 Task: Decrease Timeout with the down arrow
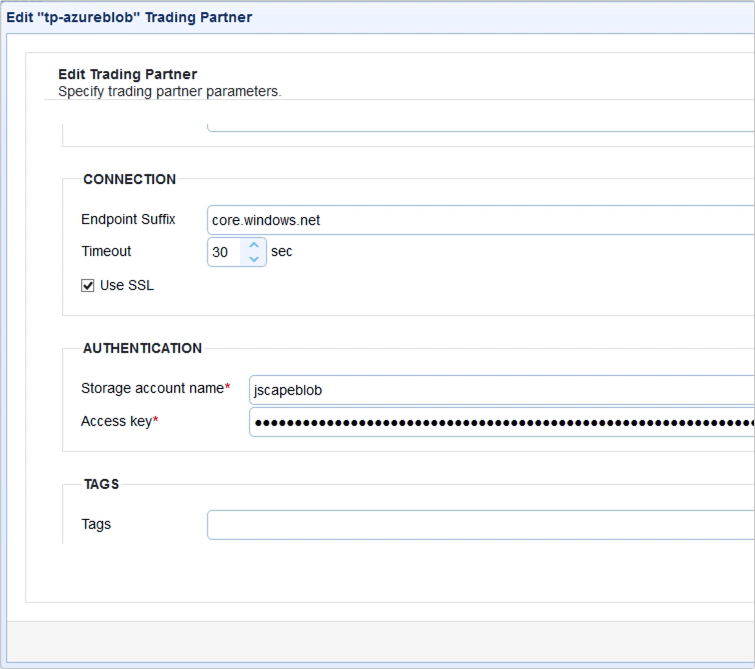254,259
